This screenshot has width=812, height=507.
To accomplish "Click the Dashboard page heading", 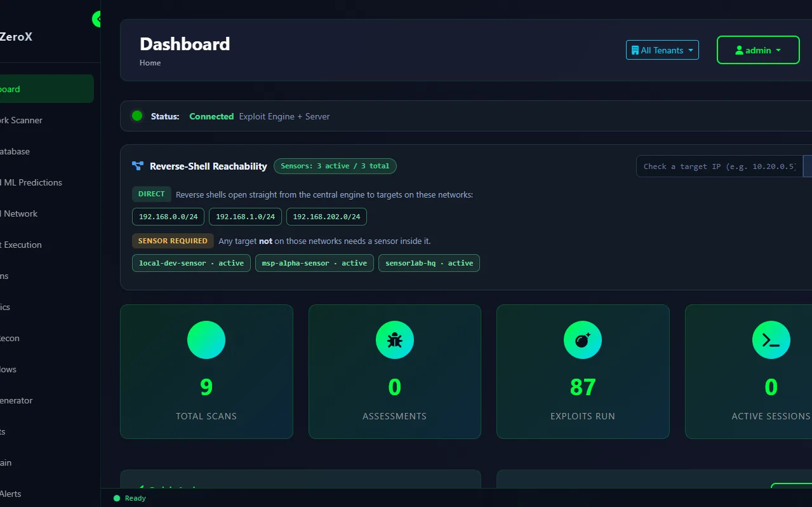I will tap(185, 44).
